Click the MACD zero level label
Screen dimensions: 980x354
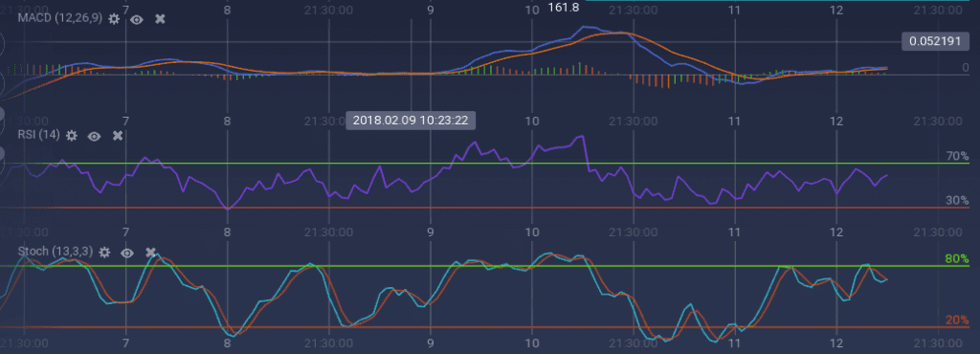pyautogui.click(x=966, y=67)
